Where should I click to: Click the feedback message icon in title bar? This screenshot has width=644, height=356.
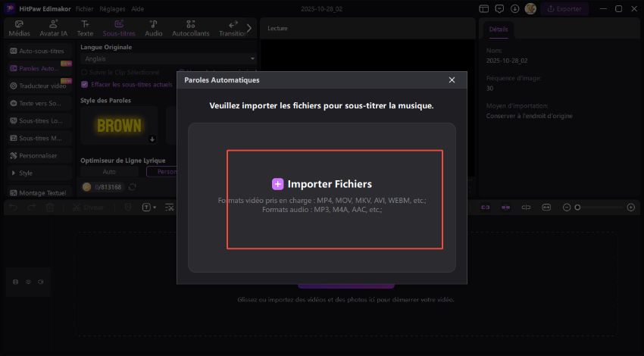[500, 9]
